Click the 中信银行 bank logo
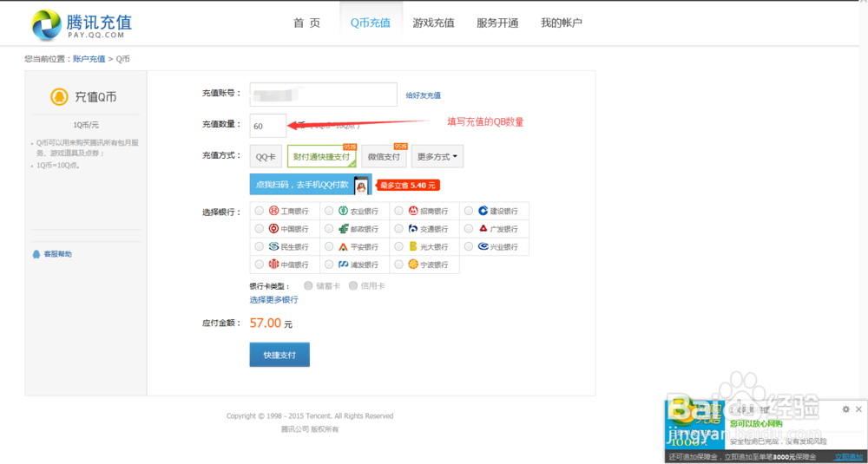Image resolution: width=868 pixels, height=464 pixels. pos(273,265)
